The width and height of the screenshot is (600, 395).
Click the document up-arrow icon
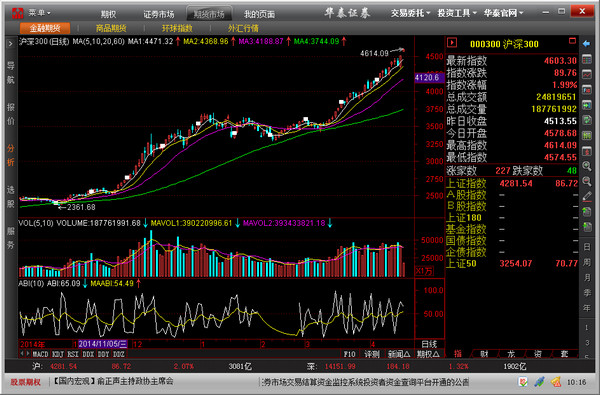click(587, 212)
